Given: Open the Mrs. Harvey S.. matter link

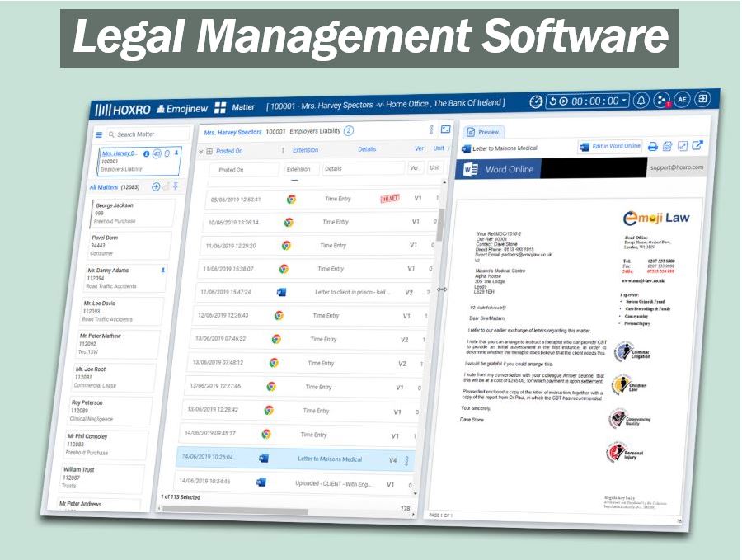Looking at the screenshot, I should click(120, 153).
